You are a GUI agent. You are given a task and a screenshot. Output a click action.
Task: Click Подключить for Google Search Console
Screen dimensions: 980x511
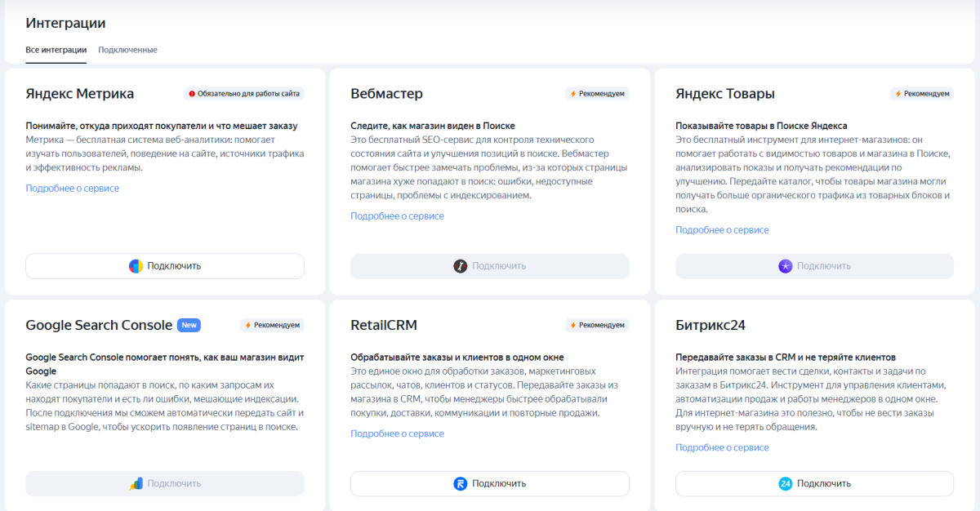[165, 483]
